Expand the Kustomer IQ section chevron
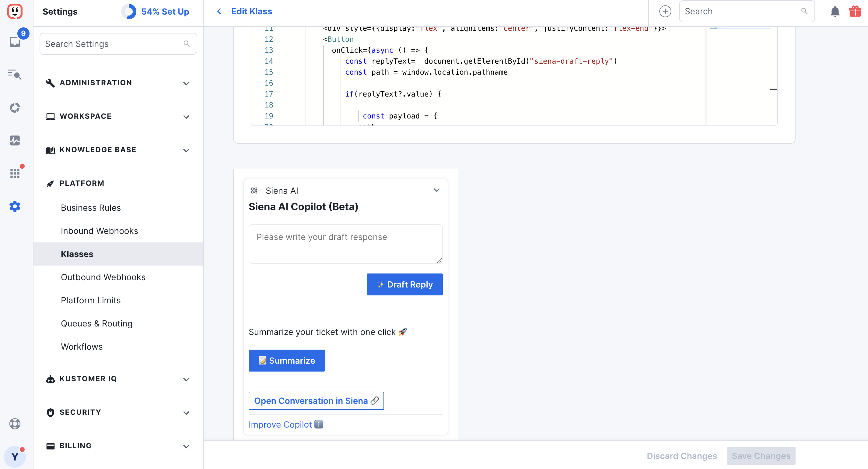868x469 pixels. (x=186, y=379)
